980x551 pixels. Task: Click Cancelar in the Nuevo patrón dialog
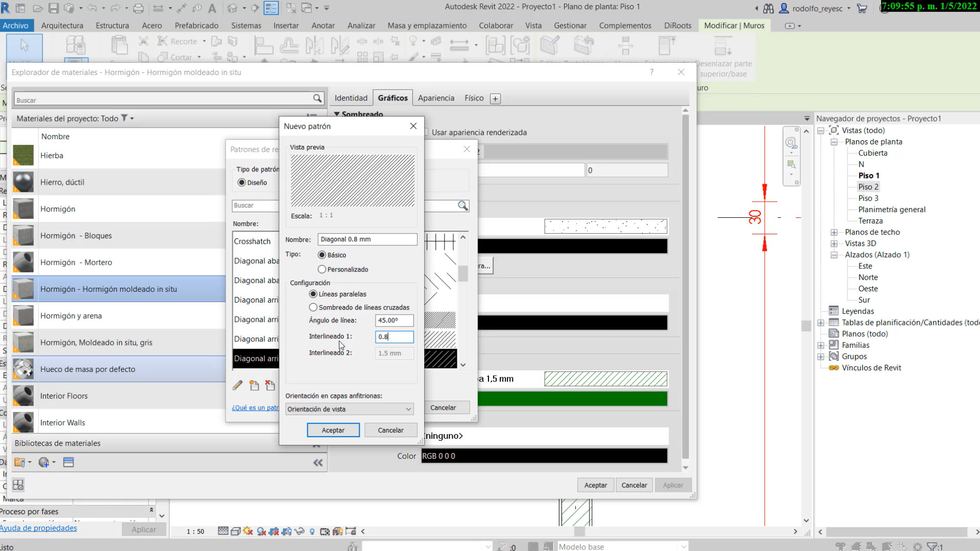tap(390, 430)
